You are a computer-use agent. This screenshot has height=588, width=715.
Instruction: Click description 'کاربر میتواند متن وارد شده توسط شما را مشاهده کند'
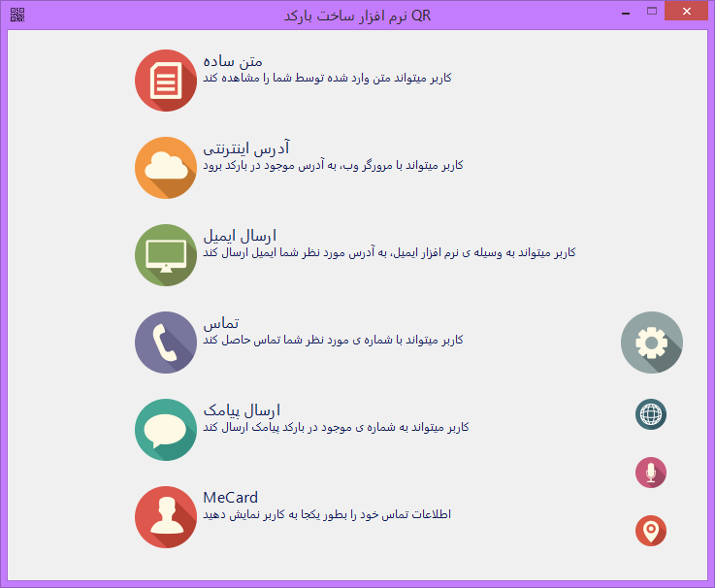tap(327, 78)
